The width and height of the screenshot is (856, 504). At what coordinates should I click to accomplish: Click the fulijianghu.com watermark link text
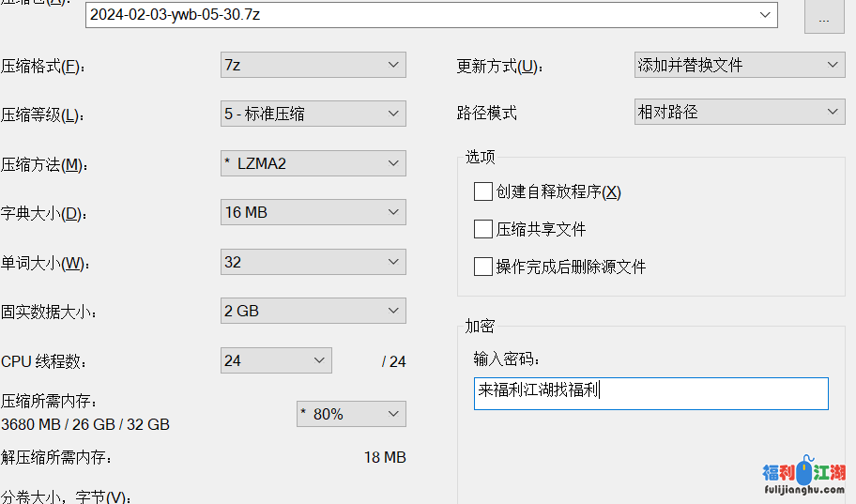(x=804, y=489)
